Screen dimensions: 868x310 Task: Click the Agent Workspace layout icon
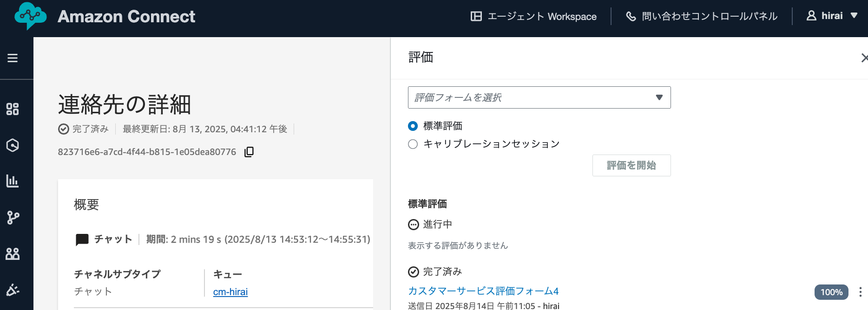tap(476, 16)
